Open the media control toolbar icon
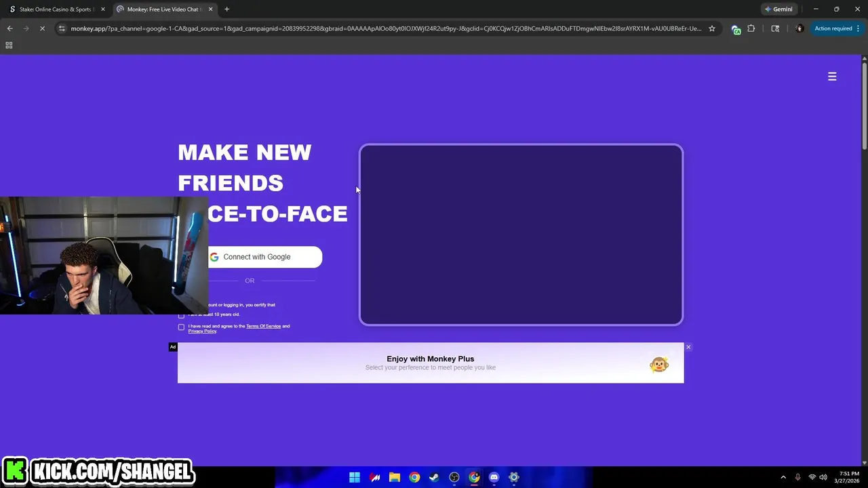 pyautogui.click(x=775, y=28)
